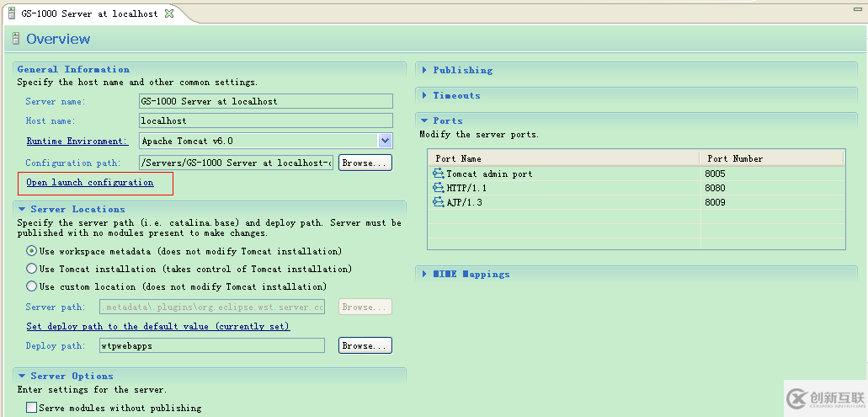
Task: Open launch configuration link
Action: click(x=90, y=182)
